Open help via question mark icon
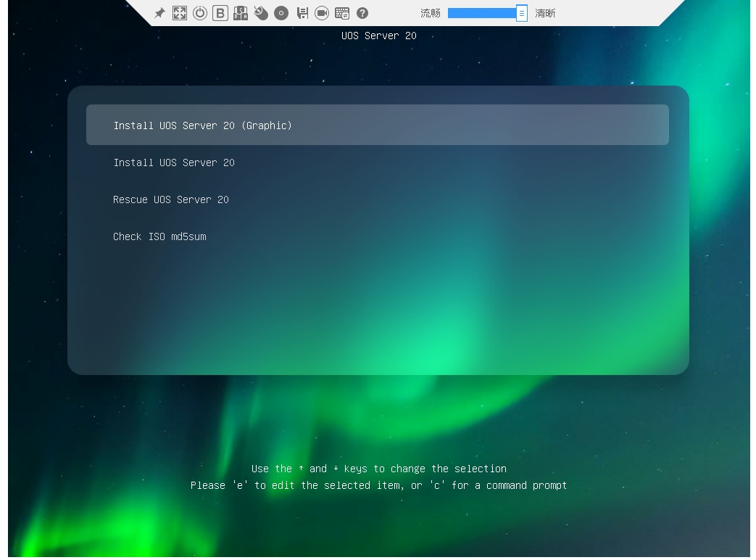 (x=362, y=13)
